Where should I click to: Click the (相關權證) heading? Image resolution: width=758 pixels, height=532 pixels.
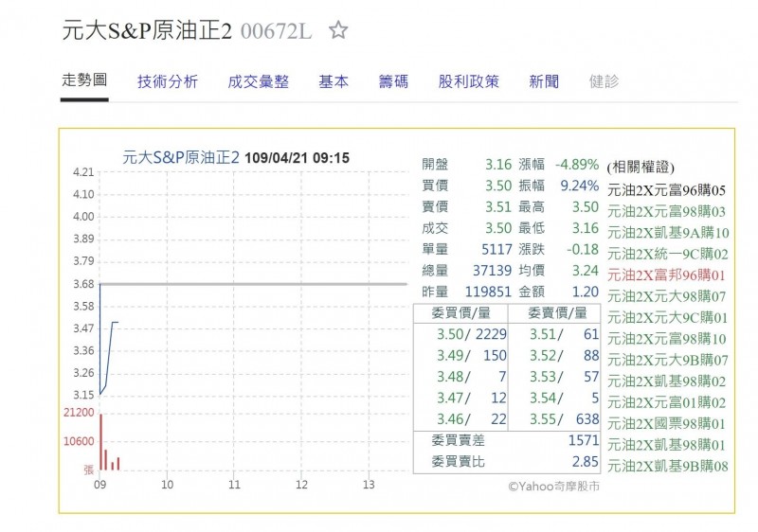pos(641,168)
